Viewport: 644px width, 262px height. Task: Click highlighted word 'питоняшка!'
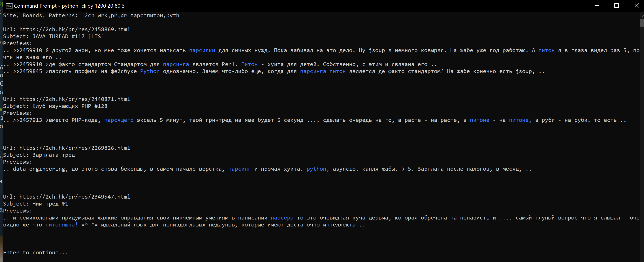coord(62,225)
